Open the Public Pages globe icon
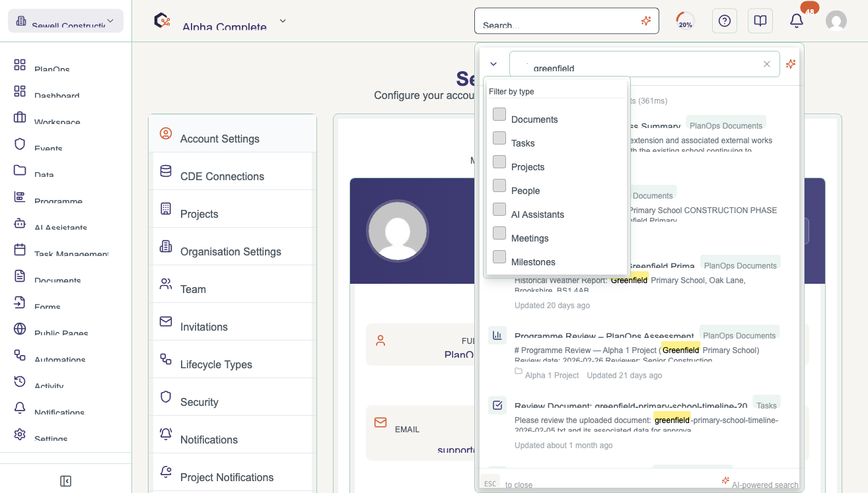The image size is (868, 493). click(x=20, y=329)
